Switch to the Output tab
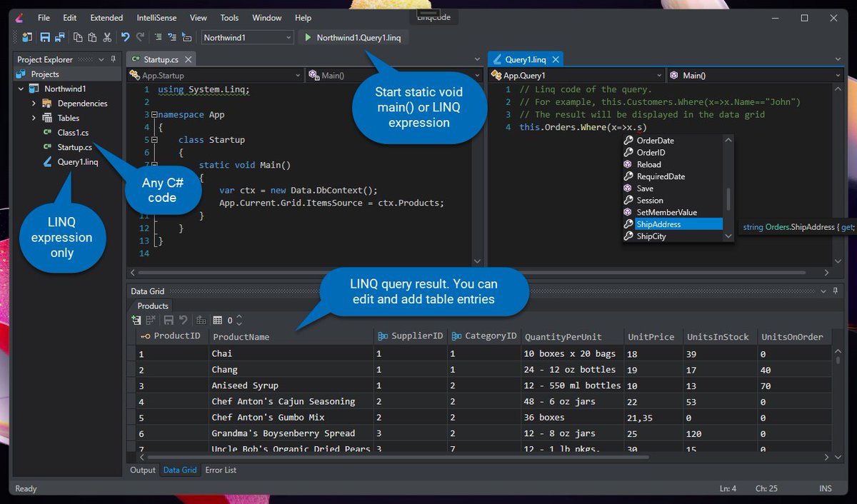 coord(142,470)
